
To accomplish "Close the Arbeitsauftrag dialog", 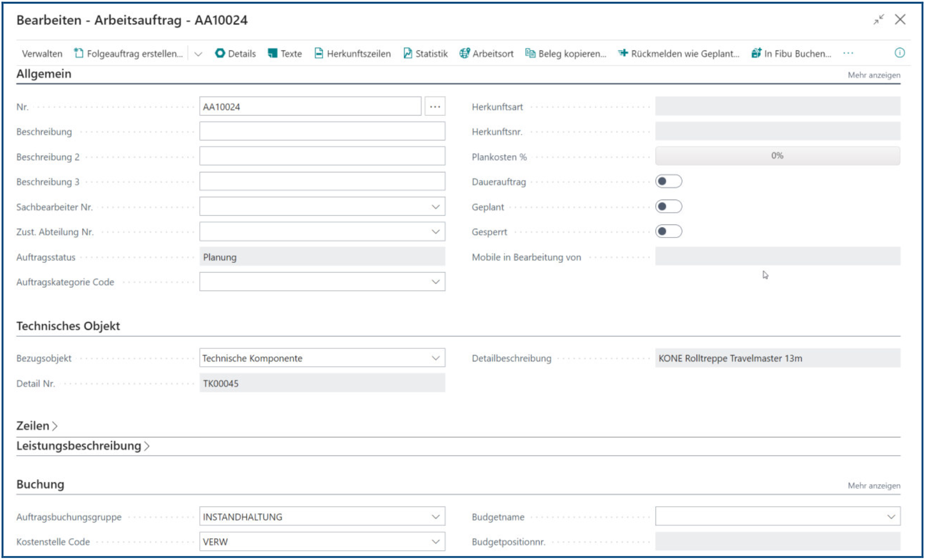I will (900, 19).
